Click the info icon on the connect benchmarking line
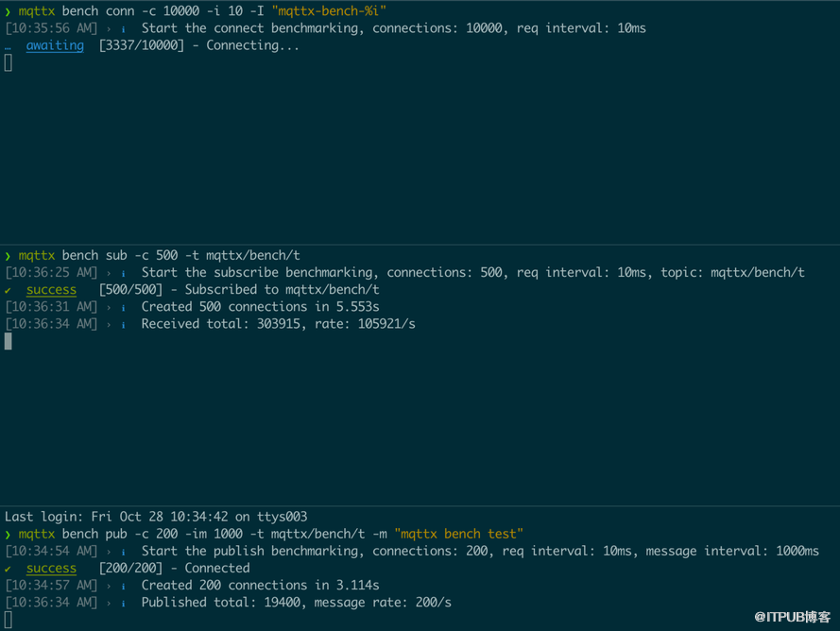 click(123, 28)
